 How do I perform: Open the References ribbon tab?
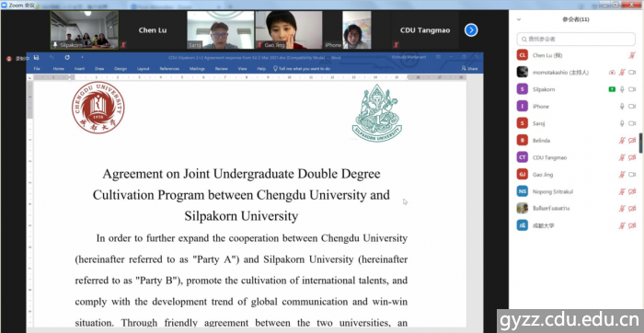click(169, 69)
